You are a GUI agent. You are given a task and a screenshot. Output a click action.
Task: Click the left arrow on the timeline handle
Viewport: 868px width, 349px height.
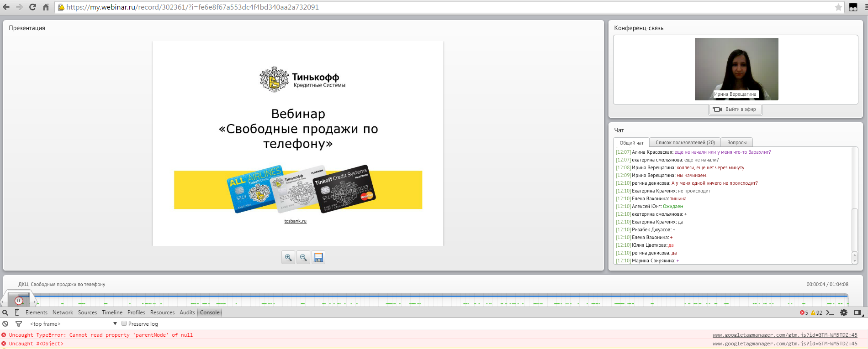pos(4,302)
